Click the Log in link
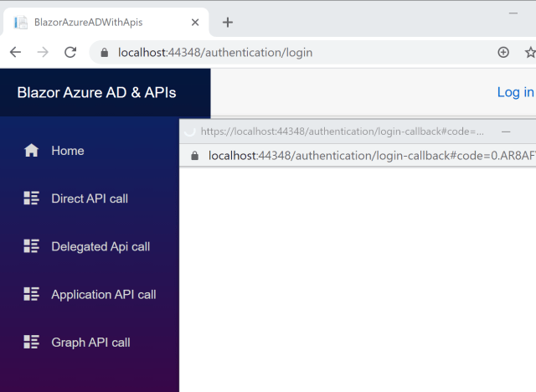The height and width of the screenshot is (392, 536). [515, 92]
